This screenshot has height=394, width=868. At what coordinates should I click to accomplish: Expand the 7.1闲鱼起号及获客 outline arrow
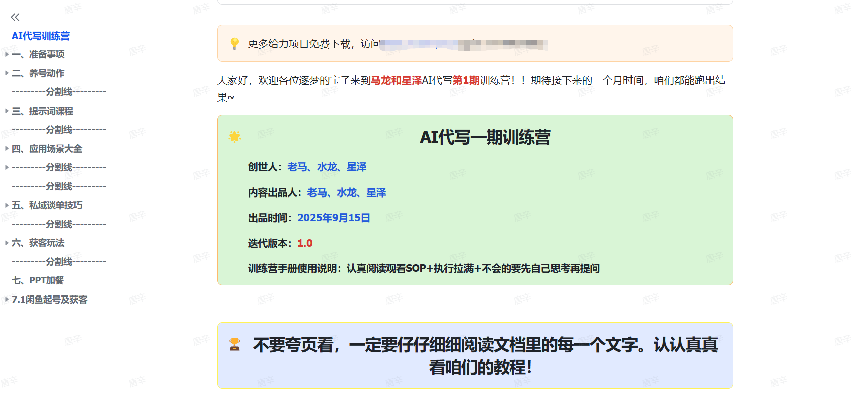coord(7,300)
